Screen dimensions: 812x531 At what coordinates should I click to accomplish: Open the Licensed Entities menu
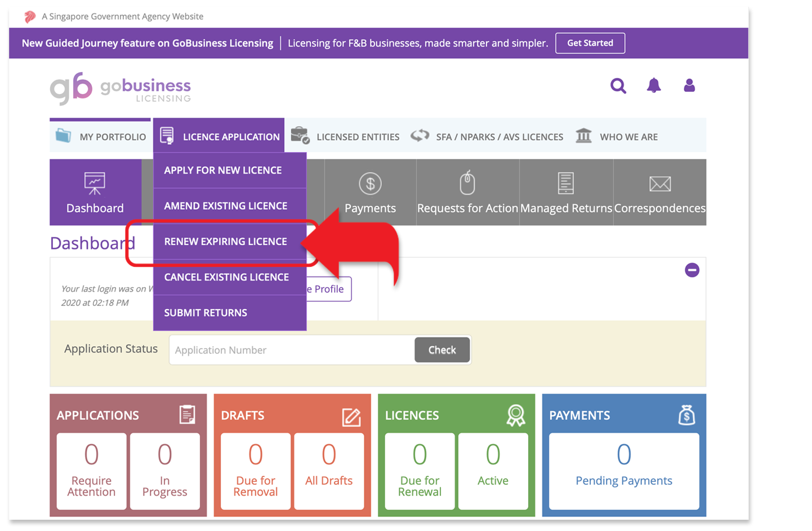pos(345,136)
